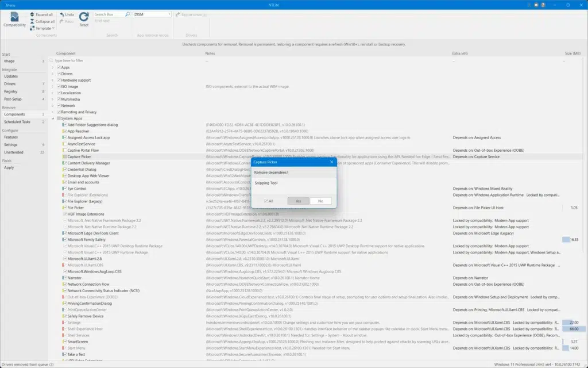Screen dimensions: 588x368
Task: Open the Compatibility tool icon
Action: [x=14, y=17]
